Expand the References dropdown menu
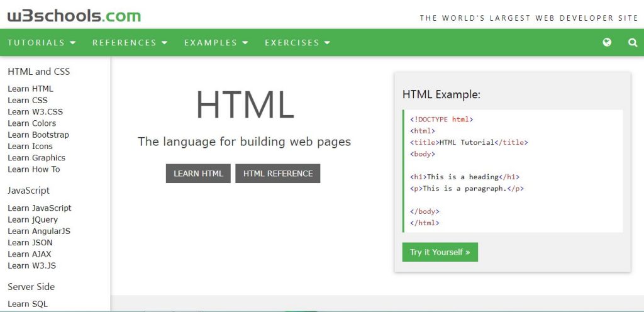This screenshot has width=644, height=312. 130,43
